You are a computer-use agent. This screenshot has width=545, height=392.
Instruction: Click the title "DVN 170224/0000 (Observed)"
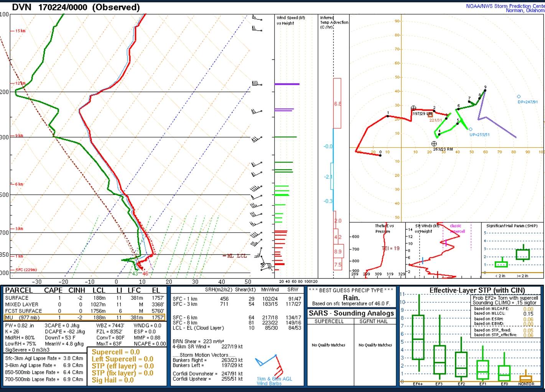[x=76, y=7]
